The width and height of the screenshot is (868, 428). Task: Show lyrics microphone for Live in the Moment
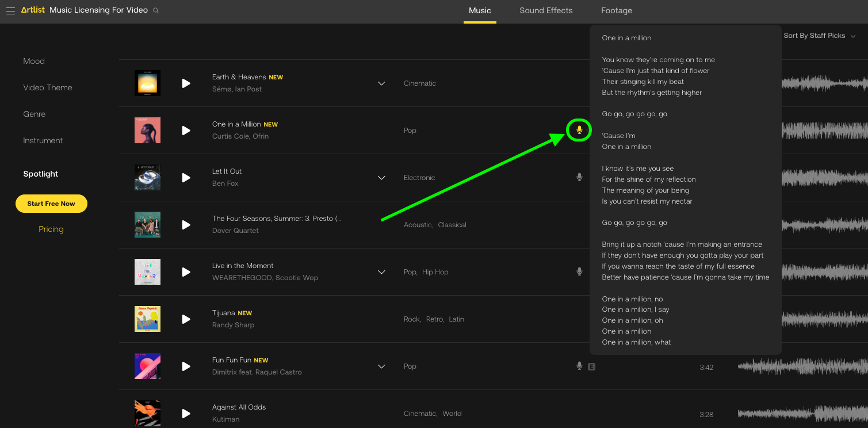[579, 272]
